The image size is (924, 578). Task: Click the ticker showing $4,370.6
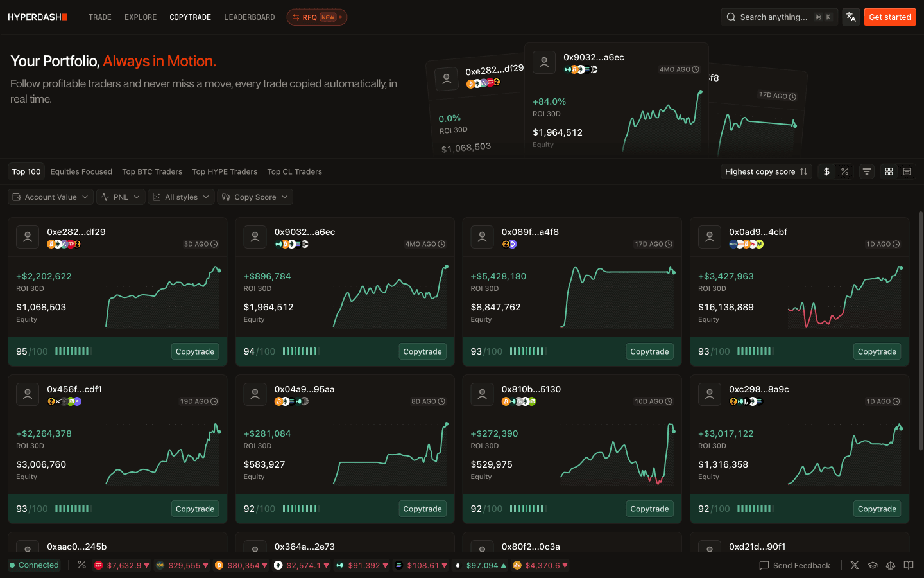(540, 565)
